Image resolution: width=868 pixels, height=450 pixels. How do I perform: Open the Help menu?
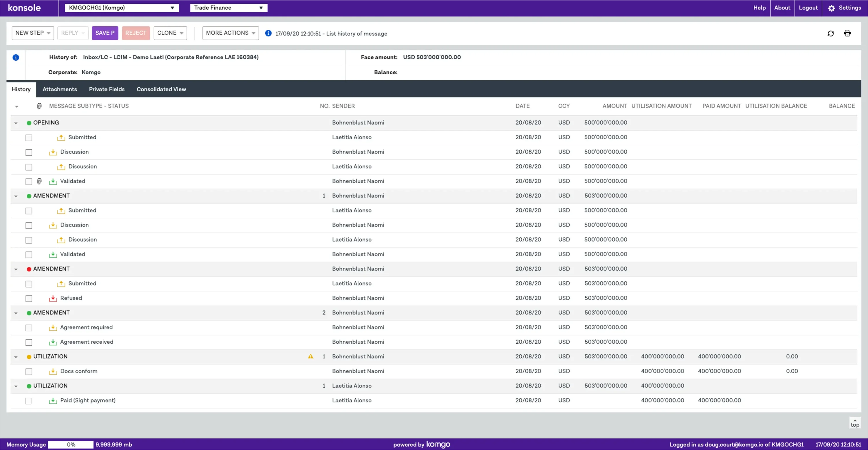(759, 8)
